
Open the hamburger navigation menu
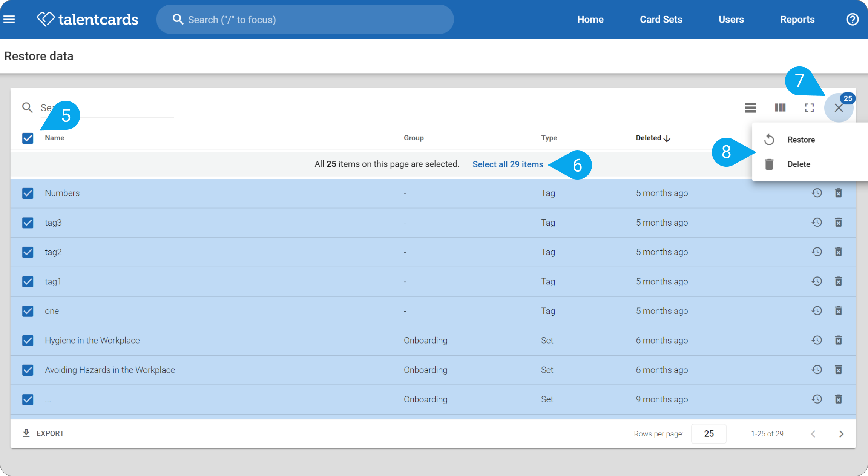[9, 19]
